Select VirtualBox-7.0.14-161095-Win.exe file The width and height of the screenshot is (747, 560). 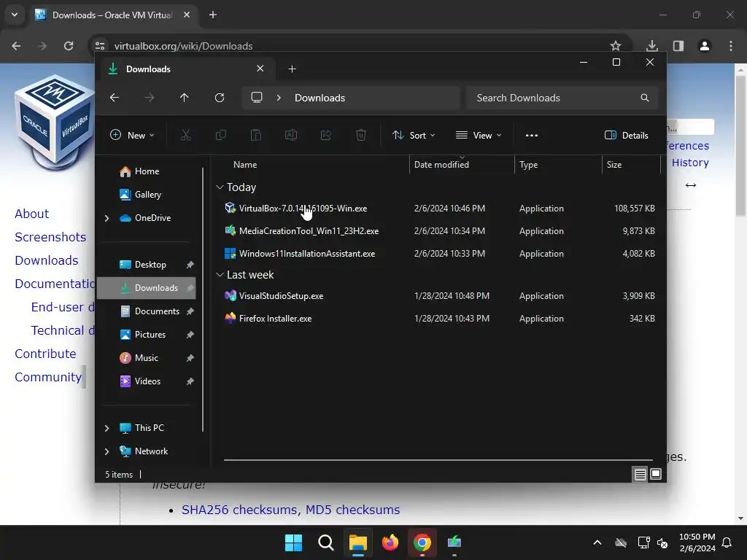tap(303, 209)
